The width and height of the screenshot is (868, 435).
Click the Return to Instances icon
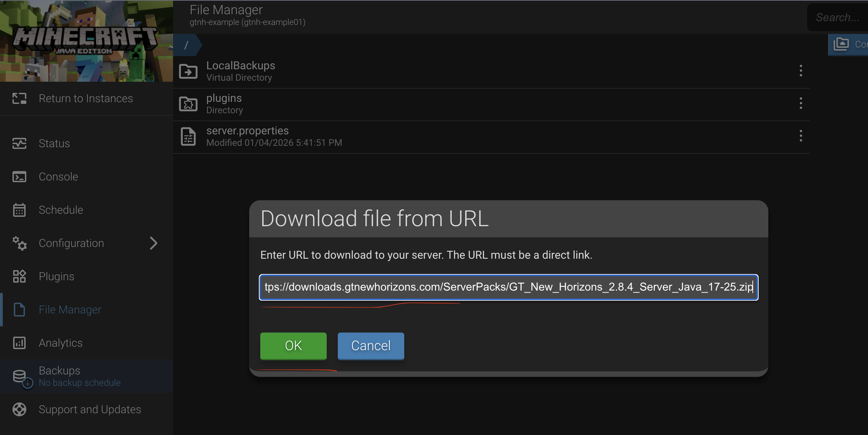[x=19, y=98]
